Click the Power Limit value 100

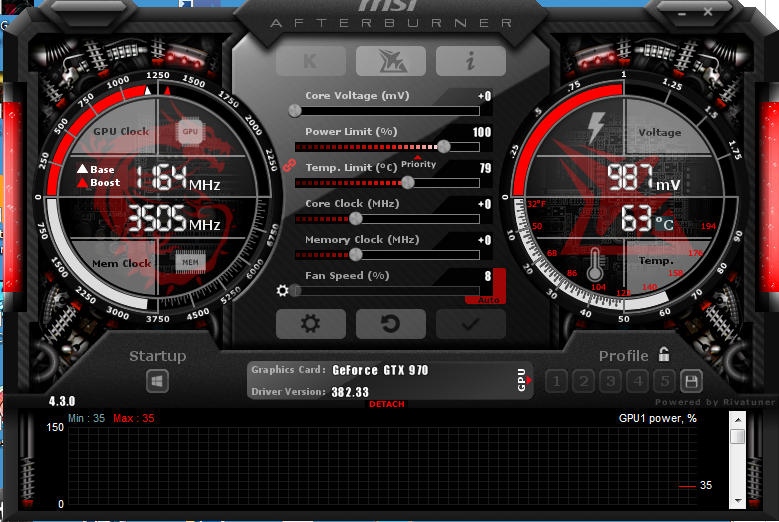coord(482,132)
